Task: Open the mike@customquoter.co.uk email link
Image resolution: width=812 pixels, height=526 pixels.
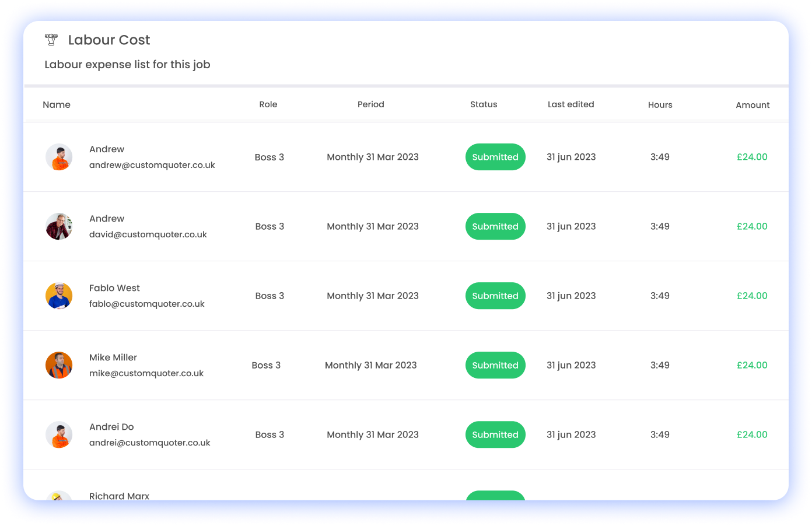Action: (146, 373)
